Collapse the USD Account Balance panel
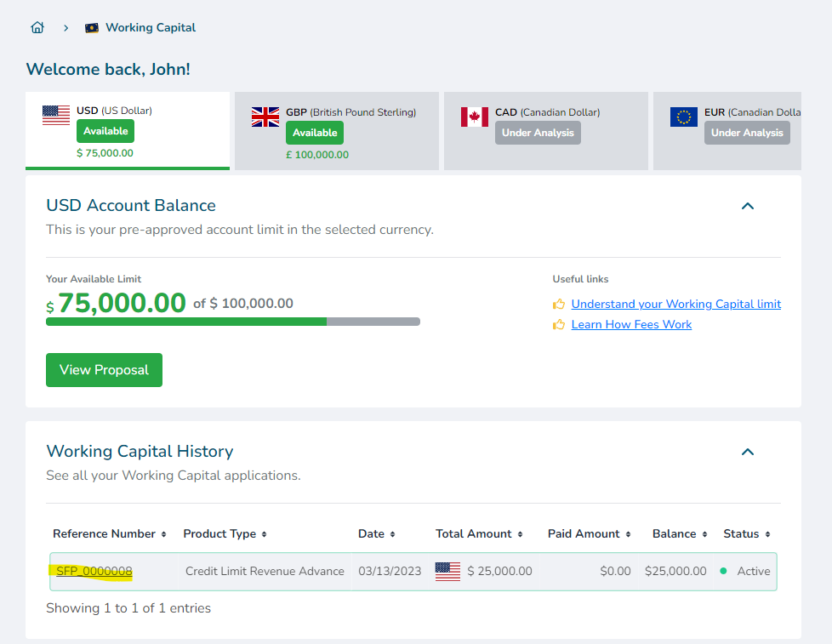Screen dimensions: 832x644 pos(748,206)
